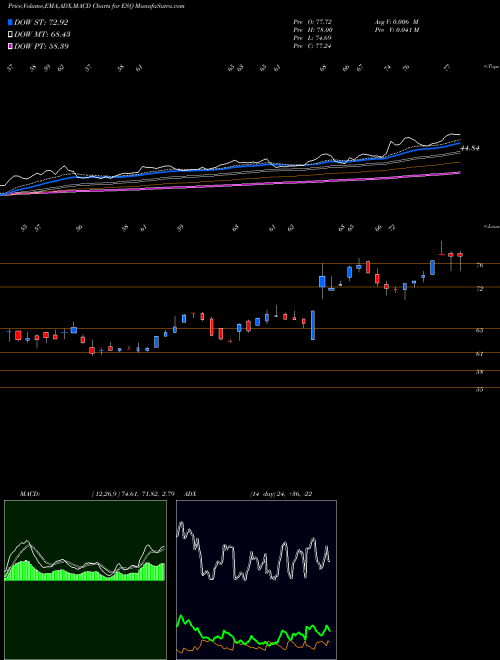Open the green MACD histogram panel

point(85,580)
